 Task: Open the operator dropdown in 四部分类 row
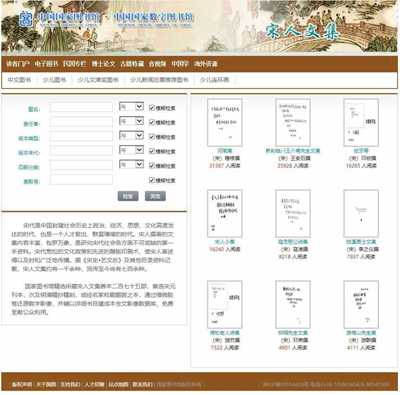coord(131,164)
